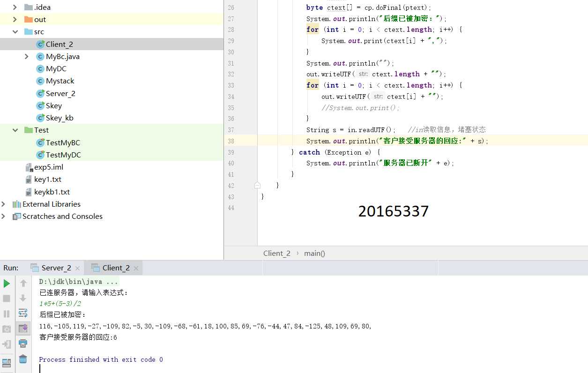Switch to the Server_2 run tab
Screen dimensions: 588x373
[55, 268]
